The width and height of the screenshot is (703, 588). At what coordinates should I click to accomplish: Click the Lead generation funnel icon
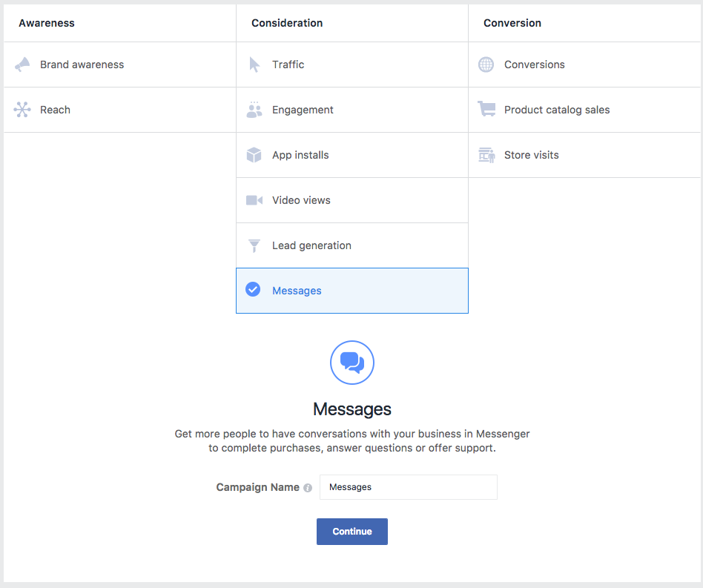point(254,245)
